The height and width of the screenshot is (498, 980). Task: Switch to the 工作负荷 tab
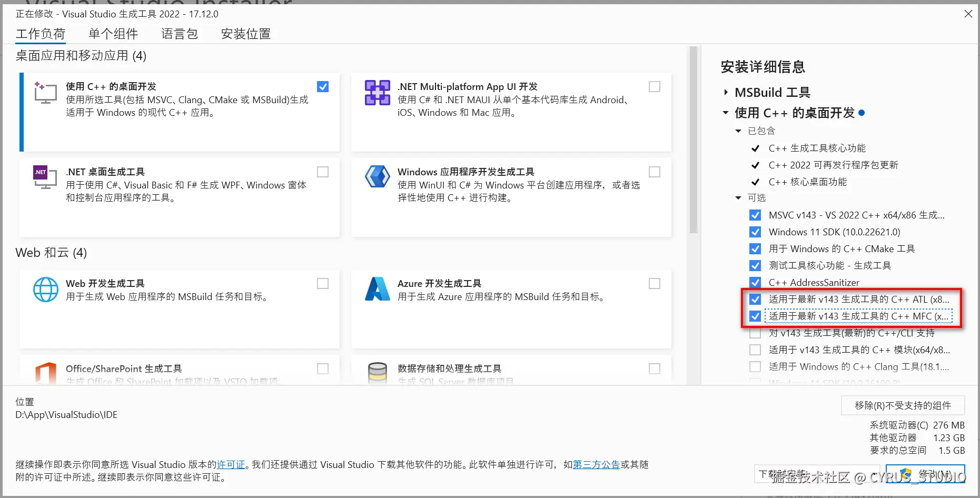click(x=41, y=34)
